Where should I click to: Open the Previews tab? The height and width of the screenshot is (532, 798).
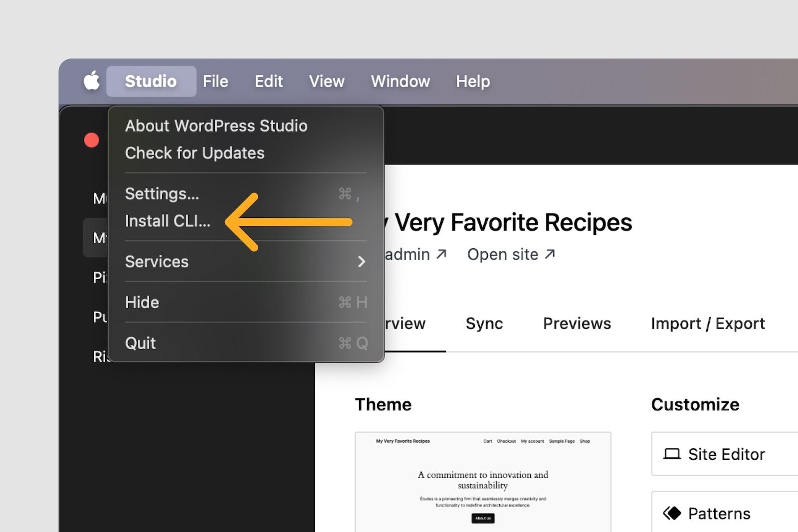tap(577, 323)
